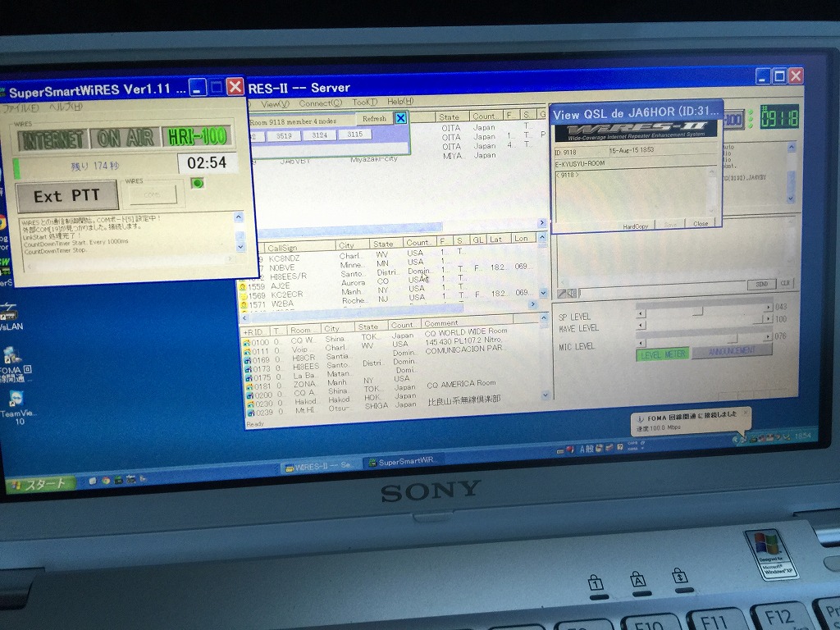The width and height of the screenshot is (840, 630).
Task: Click WAVE LEVEL left arrow
Action: 640,325
